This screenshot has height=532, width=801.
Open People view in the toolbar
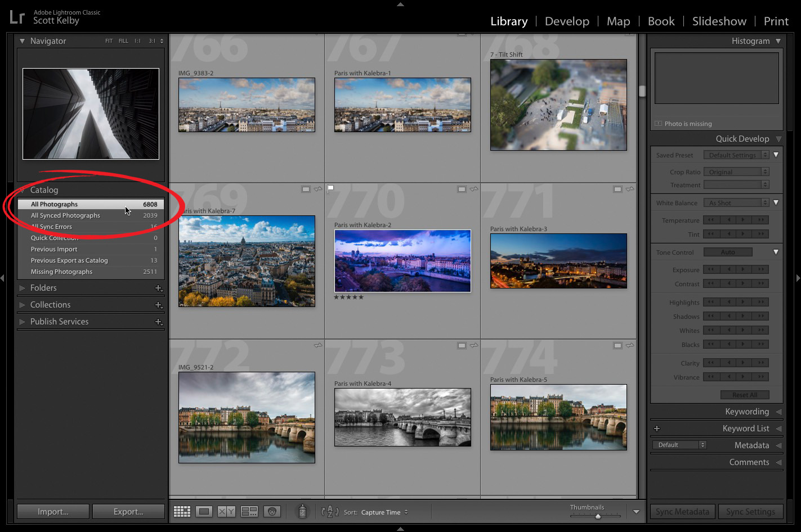[x=272, y=512]
